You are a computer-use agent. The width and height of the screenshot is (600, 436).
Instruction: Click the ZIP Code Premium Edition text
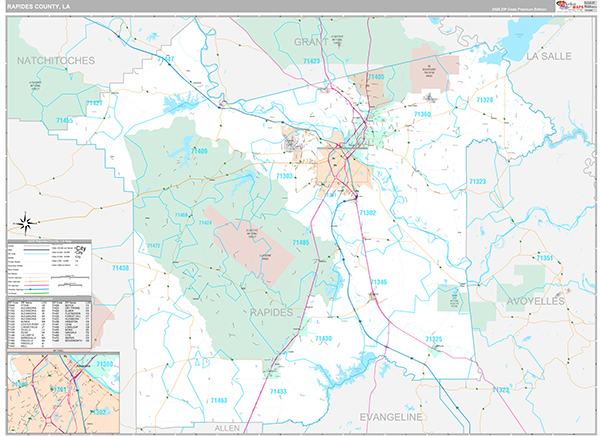520,8
